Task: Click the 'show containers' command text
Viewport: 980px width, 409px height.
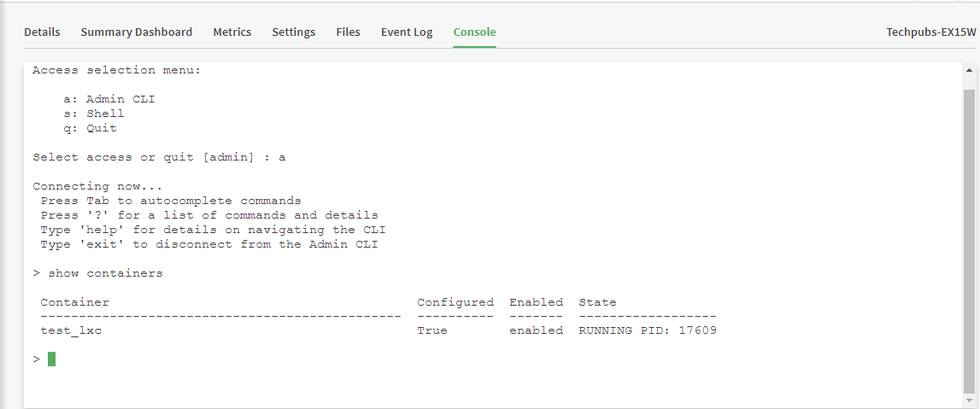Action: coord(105,273)
